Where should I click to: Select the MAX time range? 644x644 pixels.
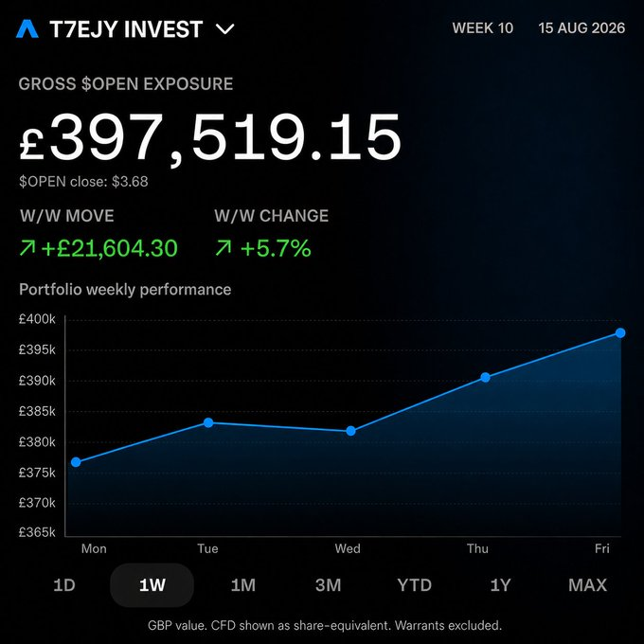588,585
